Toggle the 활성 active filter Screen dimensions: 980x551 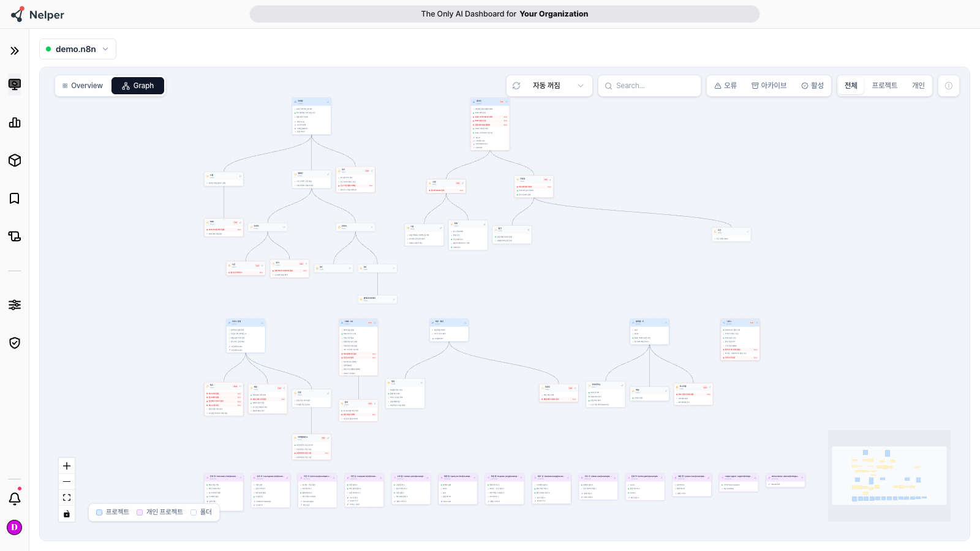(x=813, y=86)
